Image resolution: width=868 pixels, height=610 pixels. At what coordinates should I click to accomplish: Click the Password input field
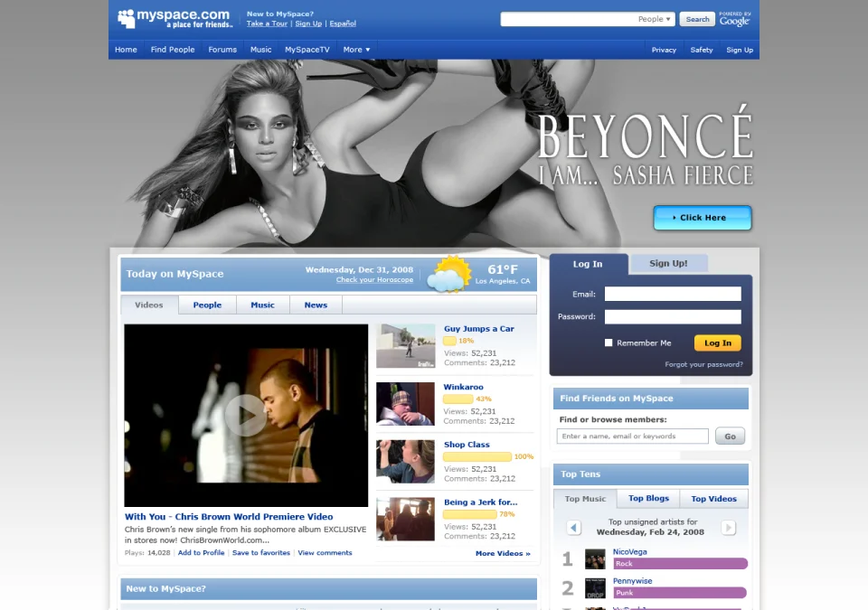pyautogui.click(x=673, y=316)
